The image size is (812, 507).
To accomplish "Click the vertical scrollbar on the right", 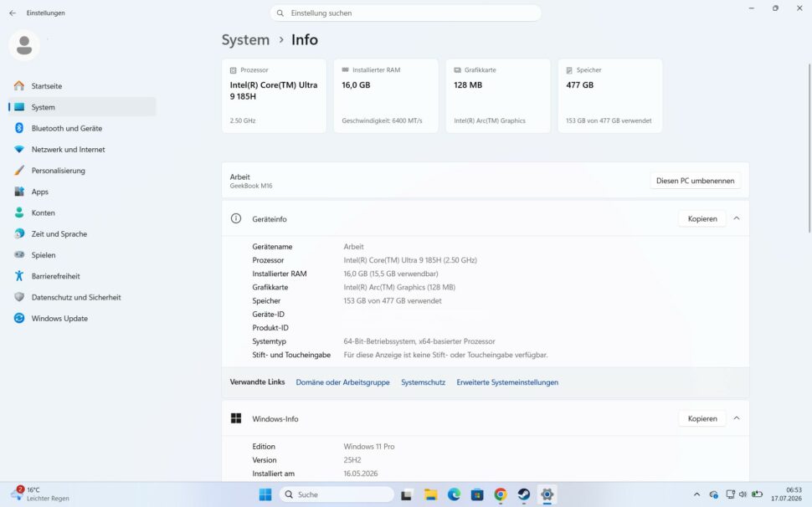I will [x=809, y=148].
